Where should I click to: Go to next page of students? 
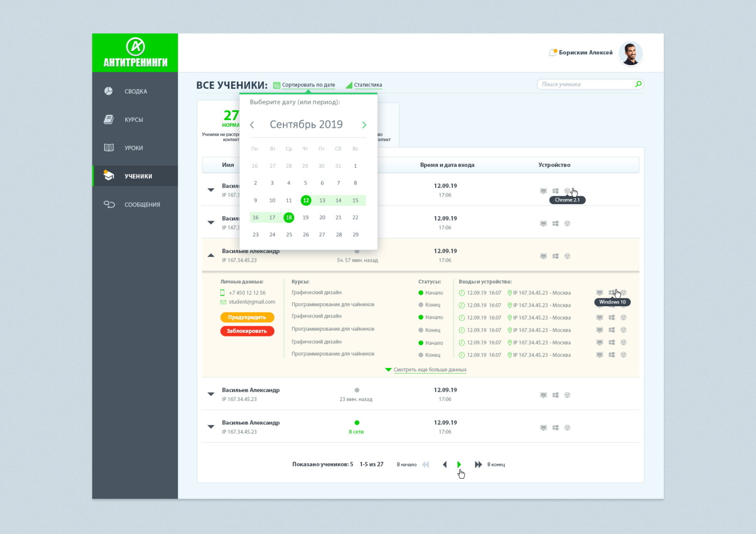click(x=459, y=465)
